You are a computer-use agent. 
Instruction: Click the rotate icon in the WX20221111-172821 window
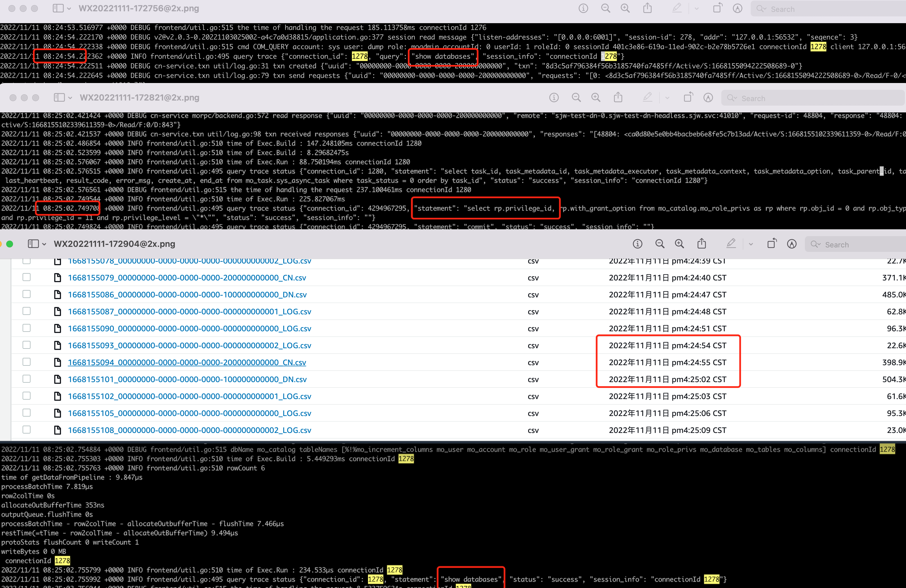click(688, 97)
